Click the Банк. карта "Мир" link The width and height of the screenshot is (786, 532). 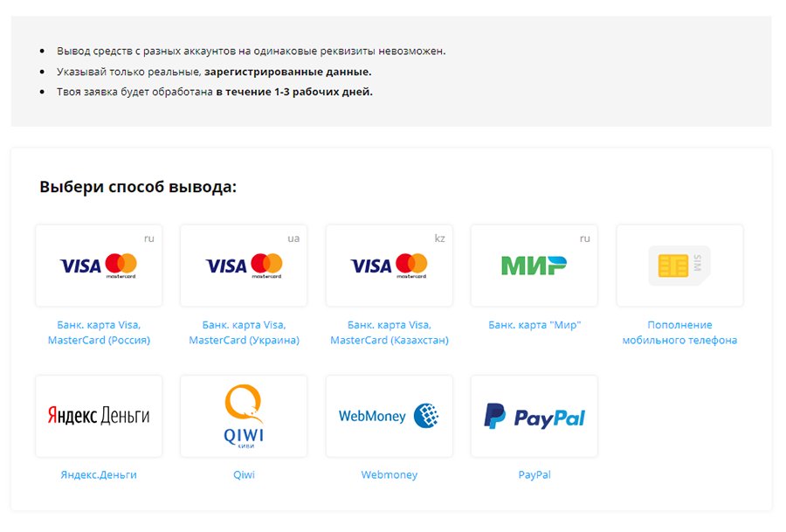pos(534,325)
